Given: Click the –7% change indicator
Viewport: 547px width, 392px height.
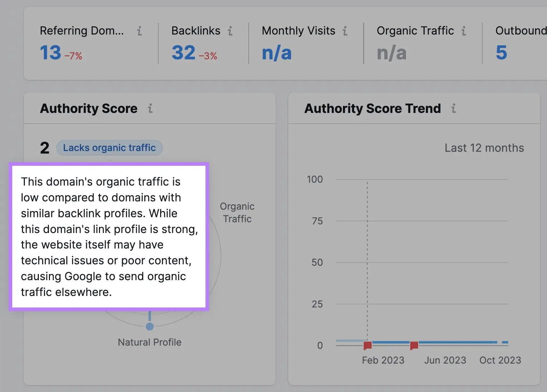Looking at the screenshot, I should (73, 56).
